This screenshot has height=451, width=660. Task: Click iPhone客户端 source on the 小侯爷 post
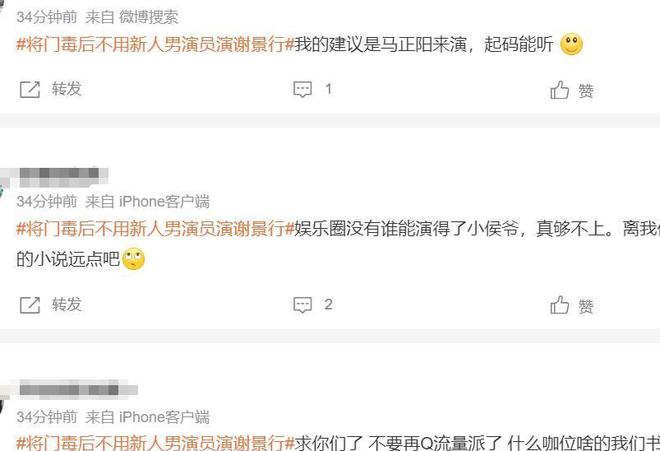pyautogui.click(x=164, y=202)
